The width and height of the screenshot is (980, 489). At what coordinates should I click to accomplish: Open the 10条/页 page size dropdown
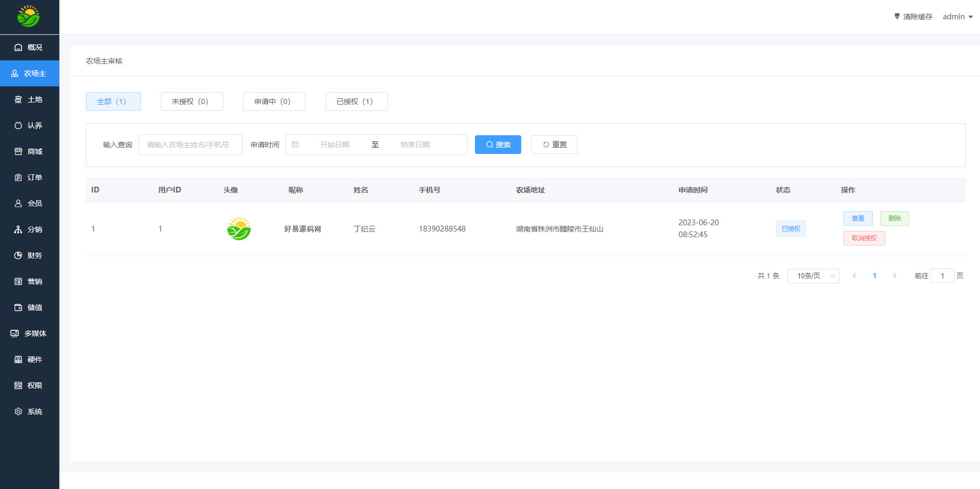click(813, 276)
